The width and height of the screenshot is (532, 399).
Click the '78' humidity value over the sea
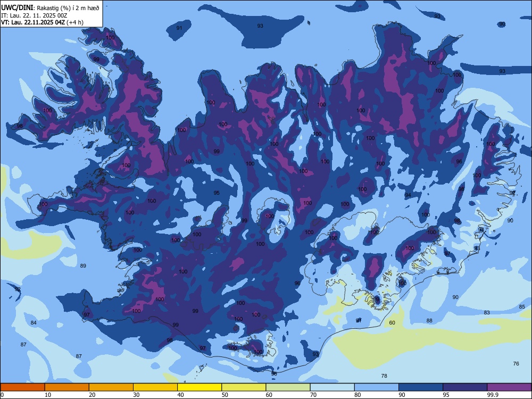click(384, 376)
